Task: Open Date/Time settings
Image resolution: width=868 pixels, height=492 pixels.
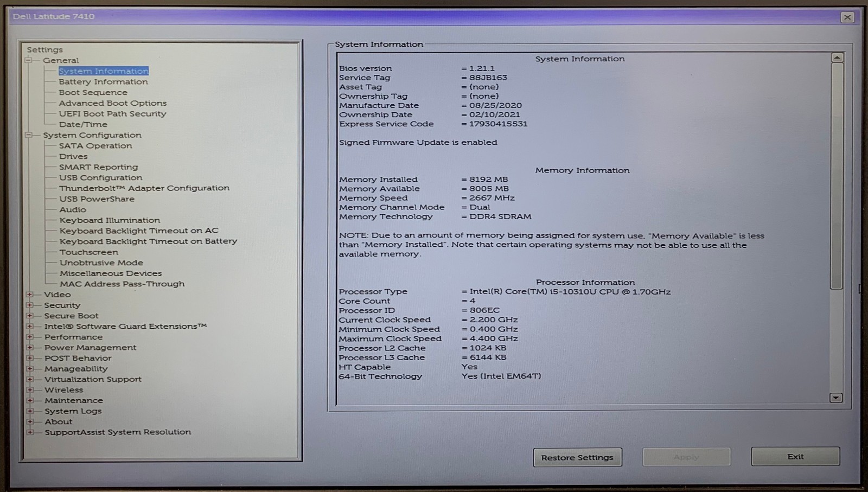Action: [83, 124]
